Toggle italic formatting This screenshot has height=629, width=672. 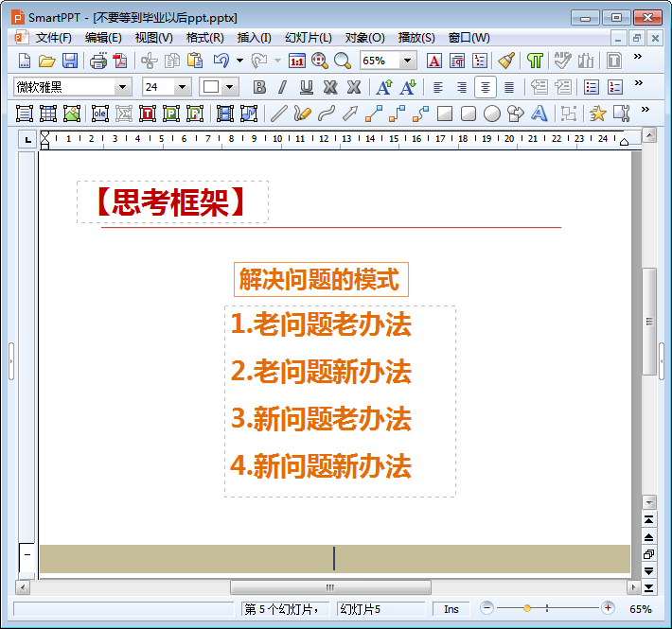tap(282, 87)
